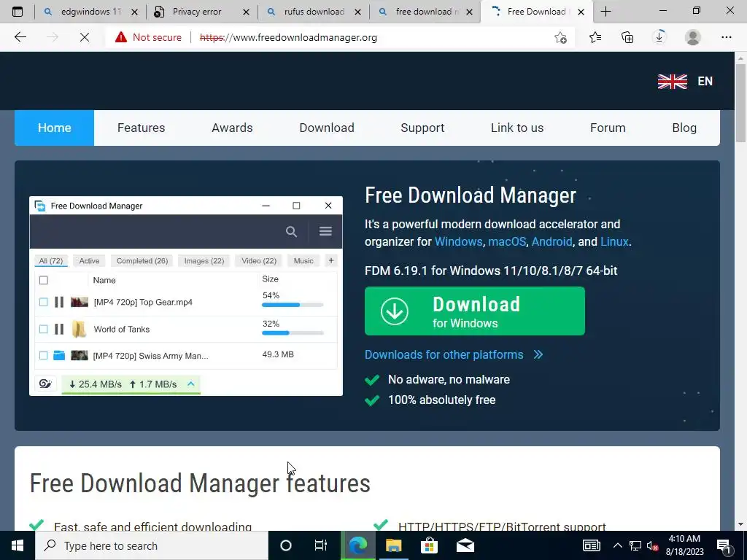
Task: Click the blue folder icon for Swiss Army Man
Action: [x=59, y=355]
